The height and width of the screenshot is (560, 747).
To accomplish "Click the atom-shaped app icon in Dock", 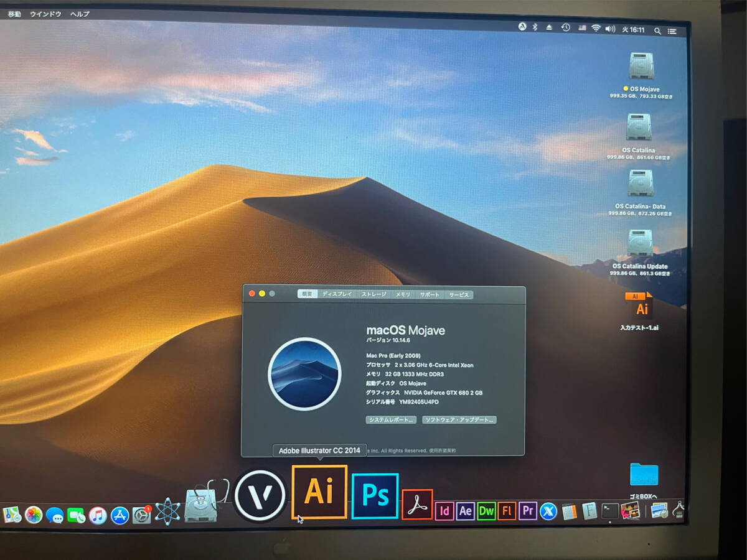I will pos(167,511).
